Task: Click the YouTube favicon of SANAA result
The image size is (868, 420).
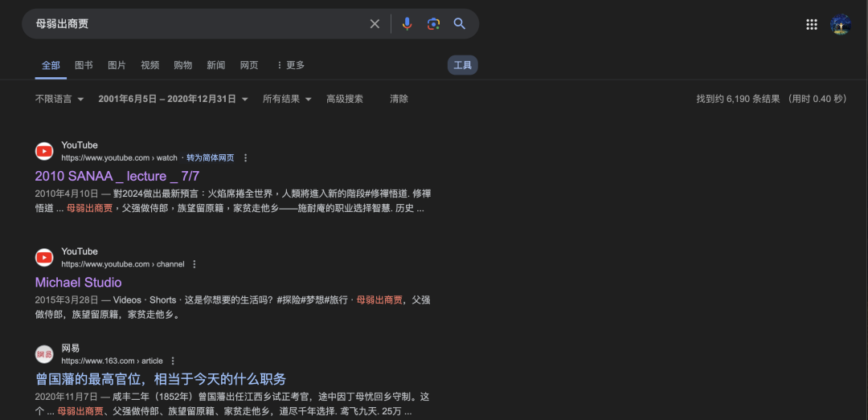Action: (x=44, y=151)
